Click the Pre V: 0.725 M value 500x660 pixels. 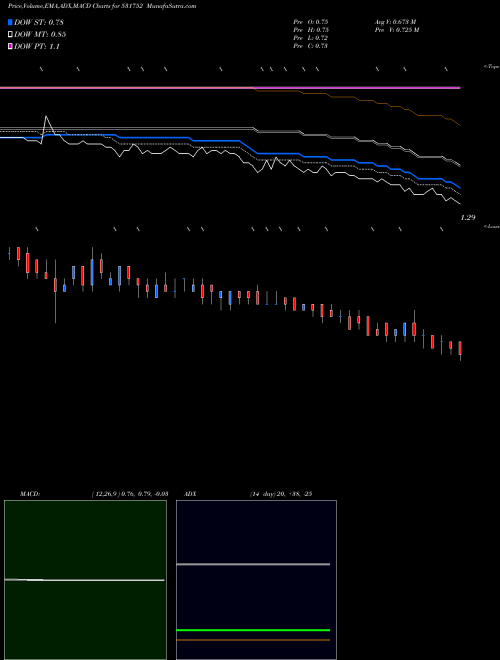pyautogui.click(x=397, y=30)
